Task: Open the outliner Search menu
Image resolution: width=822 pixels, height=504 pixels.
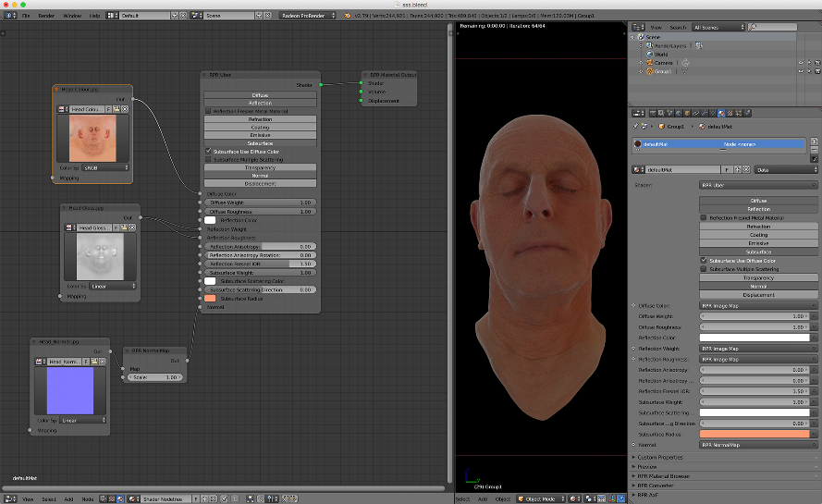Action: (x=678, y=27)
